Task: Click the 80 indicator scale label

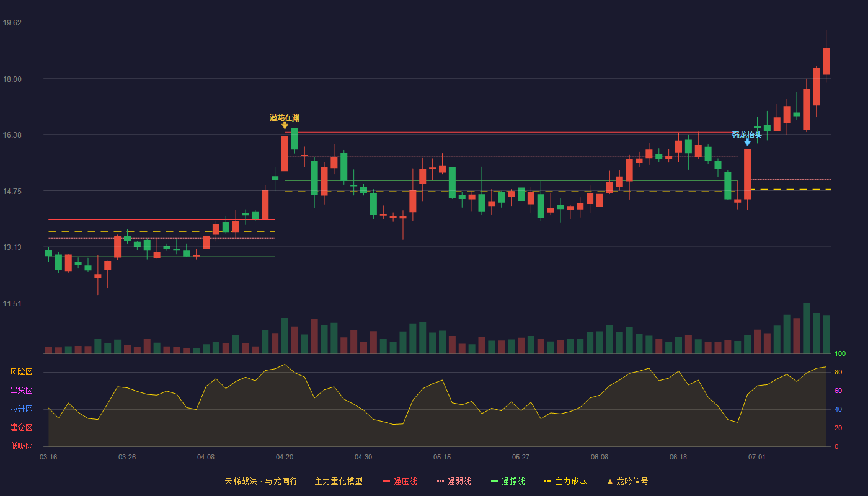Action: tap(838, 372)
